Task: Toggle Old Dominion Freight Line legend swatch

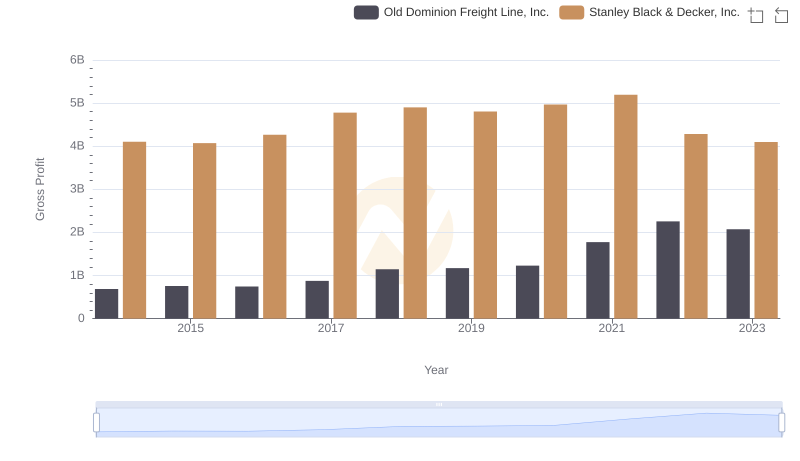Action: (366, 12)
